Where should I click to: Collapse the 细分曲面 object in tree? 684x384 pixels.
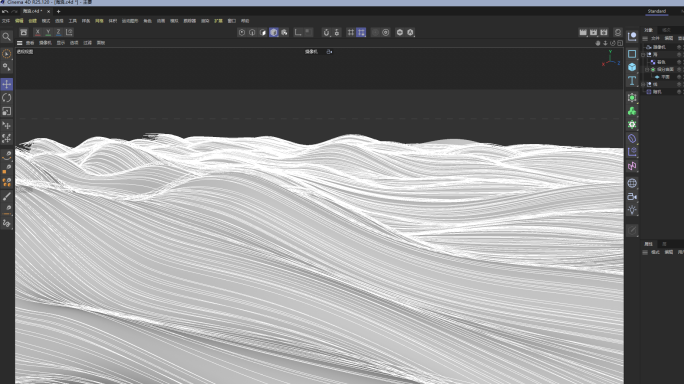pos(647,69)
